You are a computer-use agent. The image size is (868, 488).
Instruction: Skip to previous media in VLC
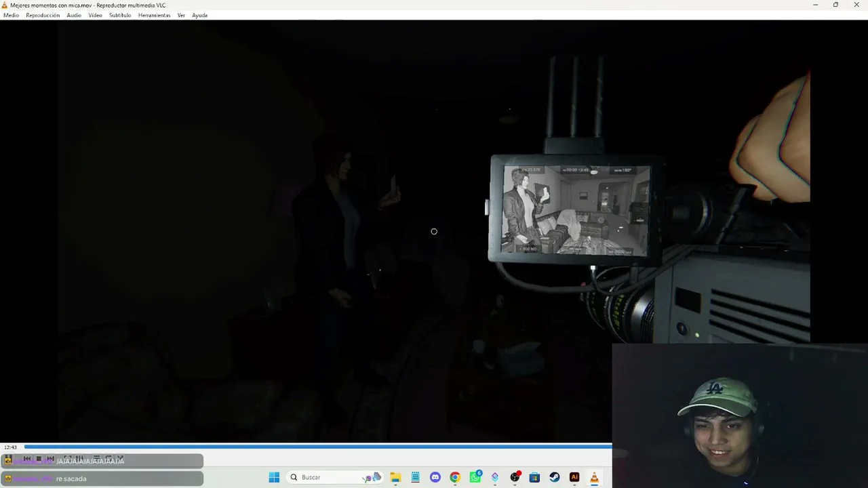tap(26, 460)
